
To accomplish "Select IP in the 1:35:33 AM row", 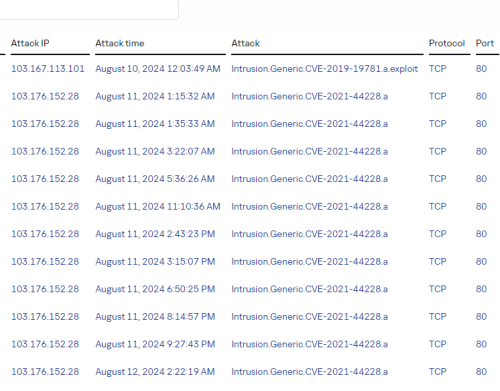I will [x=45, y=124].
